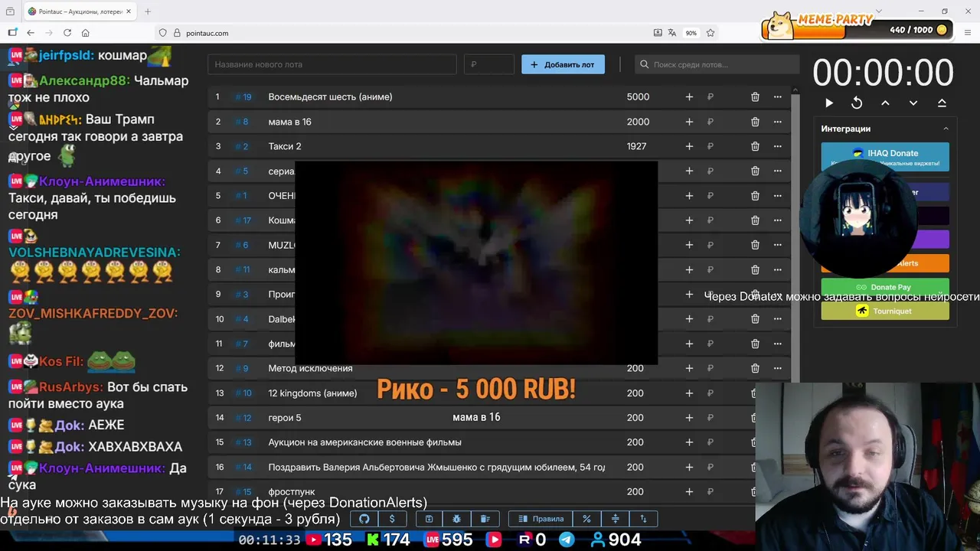Delete lot number 5 with trash icon

(x=755, y=196)
